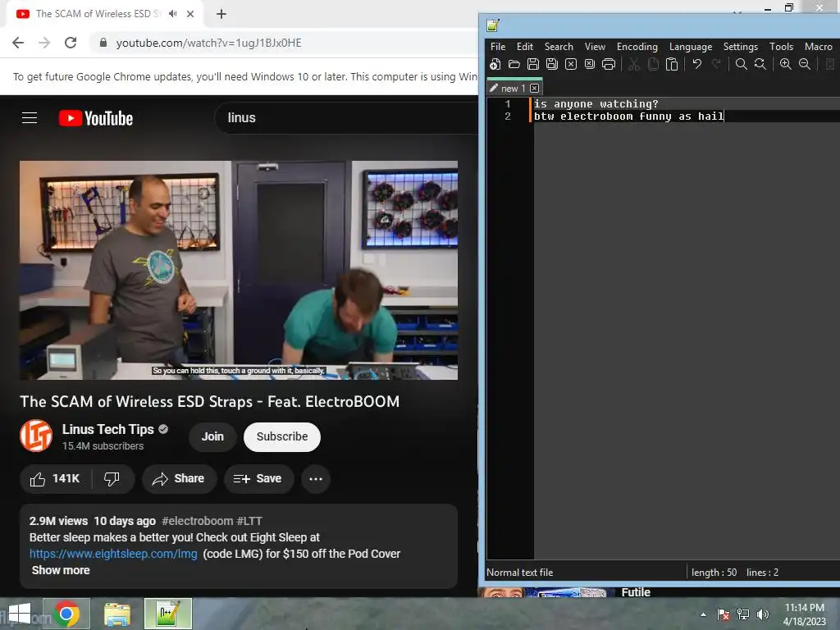
Task: Open Replace via the toolbar icon
Action: tap(760, 64)
